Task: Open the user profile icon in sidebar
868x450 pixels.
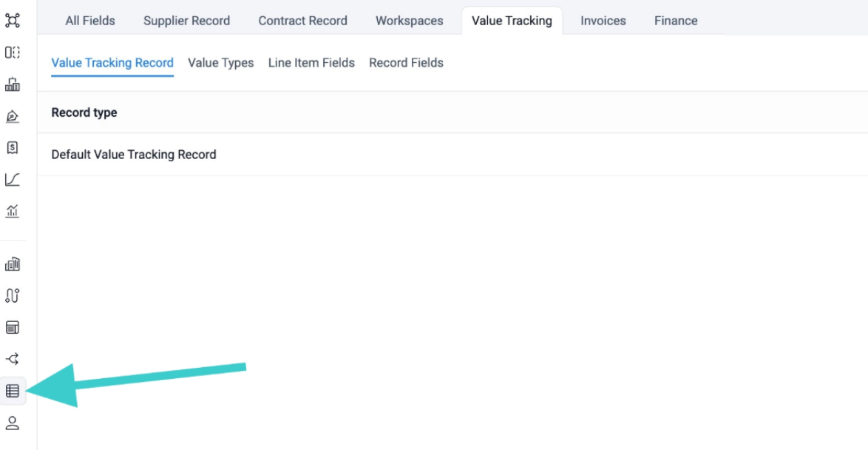Action: point(13,423)
